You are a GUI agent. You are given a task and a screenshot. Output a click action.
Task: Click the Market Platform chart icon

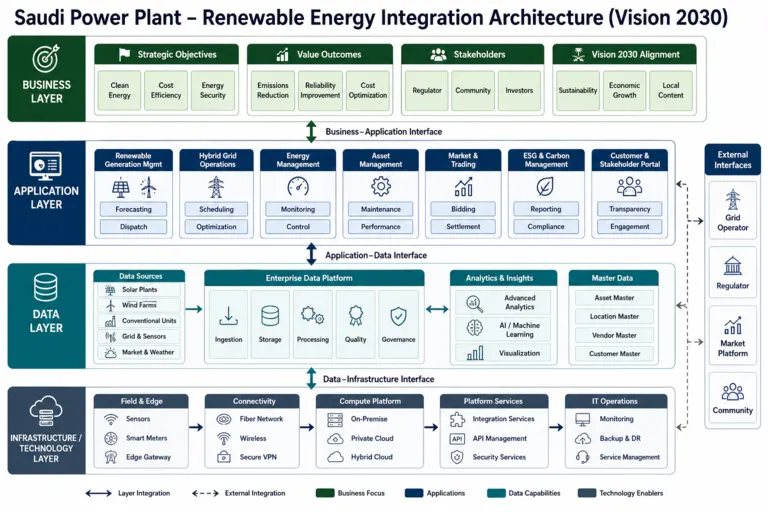(733, 325)
